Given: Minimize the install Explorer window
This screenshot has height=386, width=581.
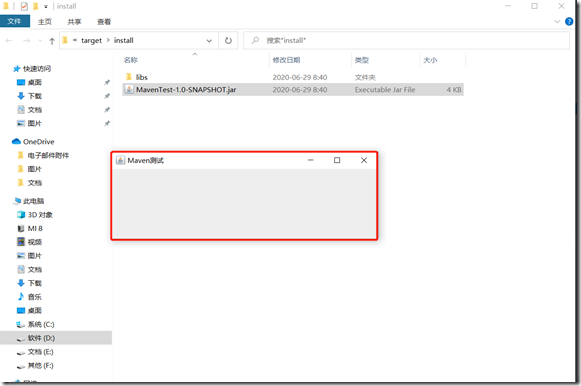Looking at the screenshot, I should click(x=508, y=6).
